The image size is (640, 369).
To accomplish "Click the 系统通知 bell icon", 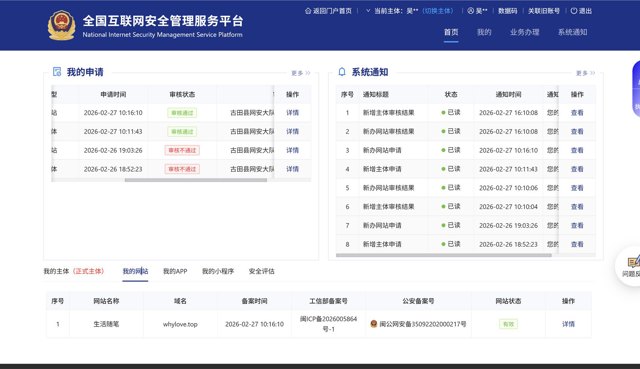I will coord(342,72).
